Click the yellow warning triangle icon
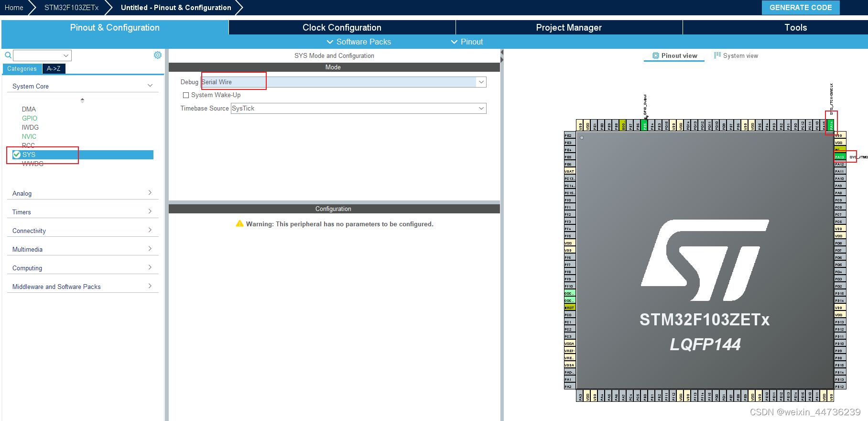The width and height of the screenshot is (868, 421). coord(239,224)
